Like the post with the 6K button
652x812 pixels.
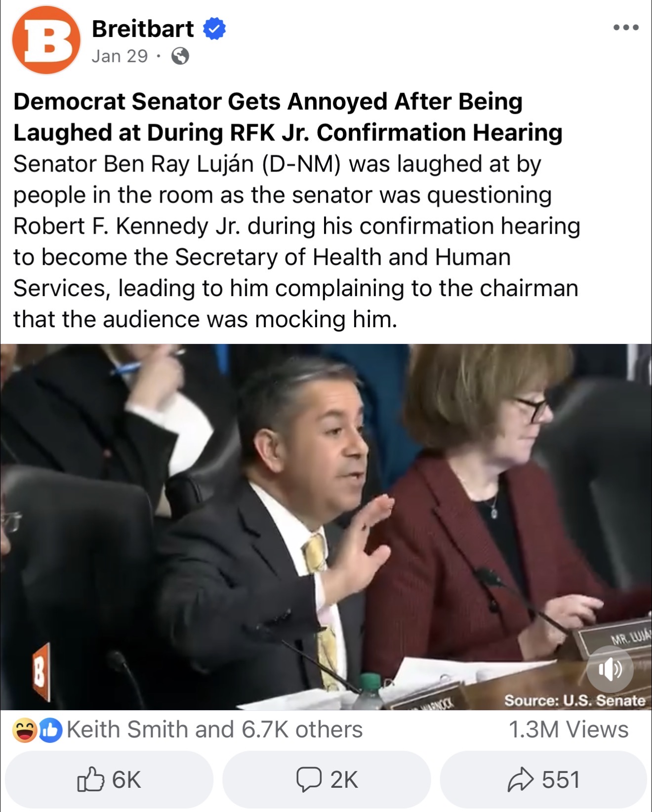pyautogui.click(x=109, y=779)
